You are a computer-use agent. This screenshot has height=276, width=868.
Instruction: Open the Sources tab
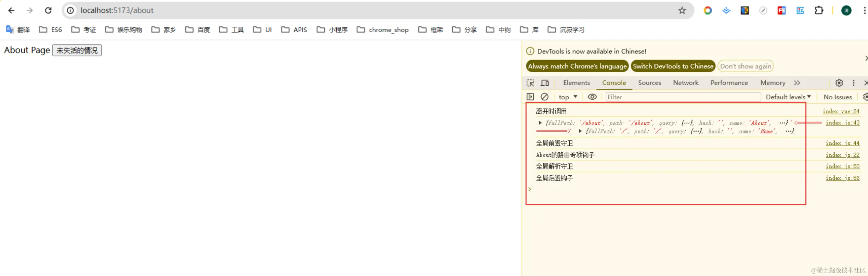[649, 83]
